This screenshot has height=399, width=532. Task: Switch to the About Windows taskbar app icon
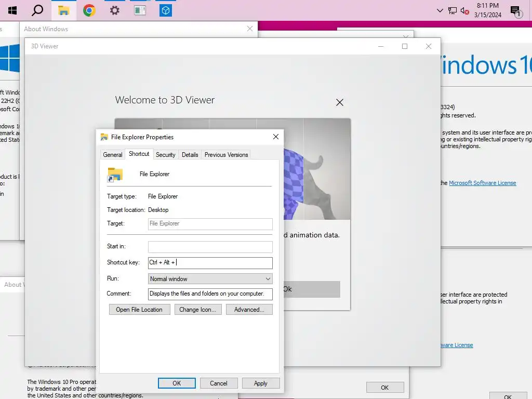(x=140, y=10)
